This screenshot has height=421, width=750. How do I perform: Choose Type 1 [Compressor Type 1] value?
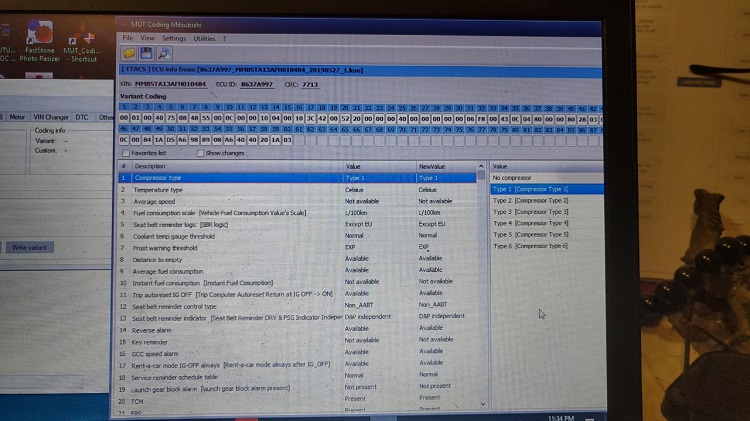(x=547, y=189)
